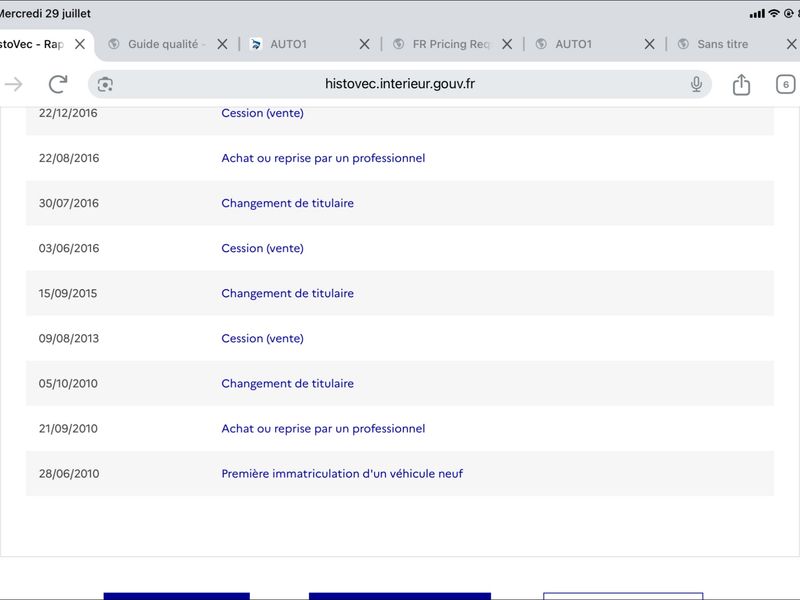Close the second AUTO1 tab
The height and width of the screenshot is (600, 800).
coord(649,44)
